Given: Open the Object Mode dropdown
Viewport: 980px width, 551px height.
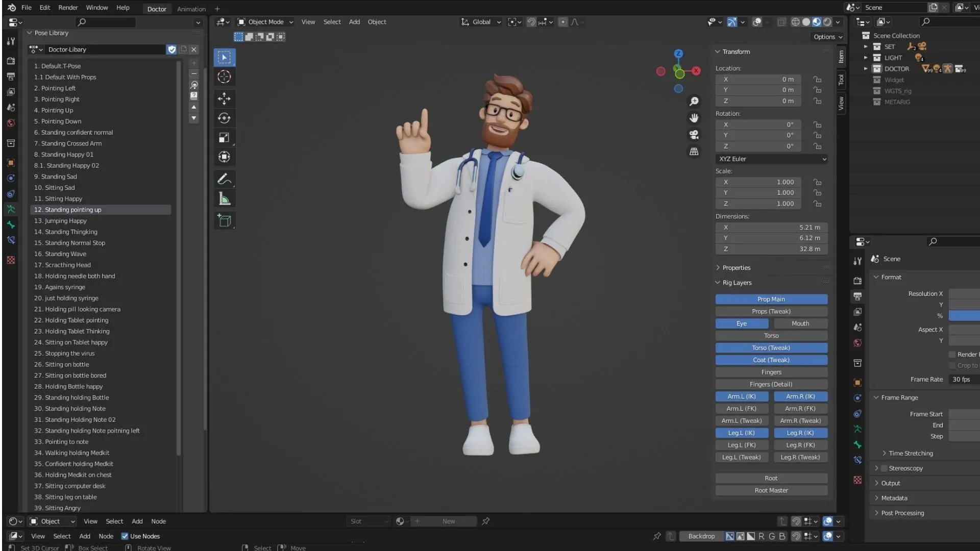Looking at the screenshot, I should click(x=264, y=22).
